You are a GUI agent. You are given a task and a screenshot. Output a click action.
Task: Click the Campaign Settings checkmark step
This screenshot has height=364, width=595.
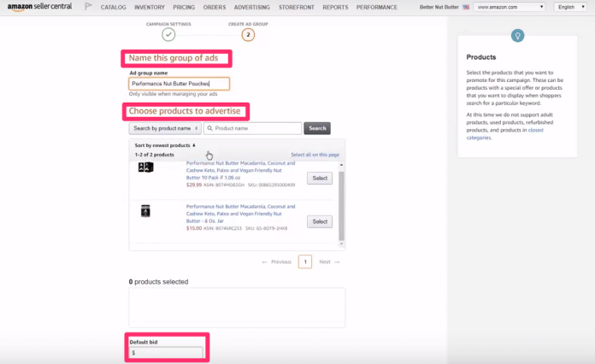[168, 34]
